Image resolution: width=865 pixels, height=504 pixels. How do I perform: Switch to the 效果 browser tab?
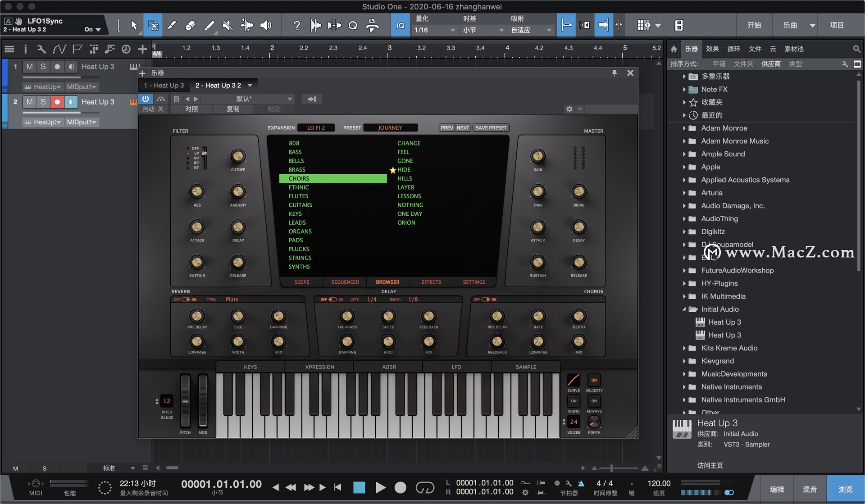(x=712, y=49)
